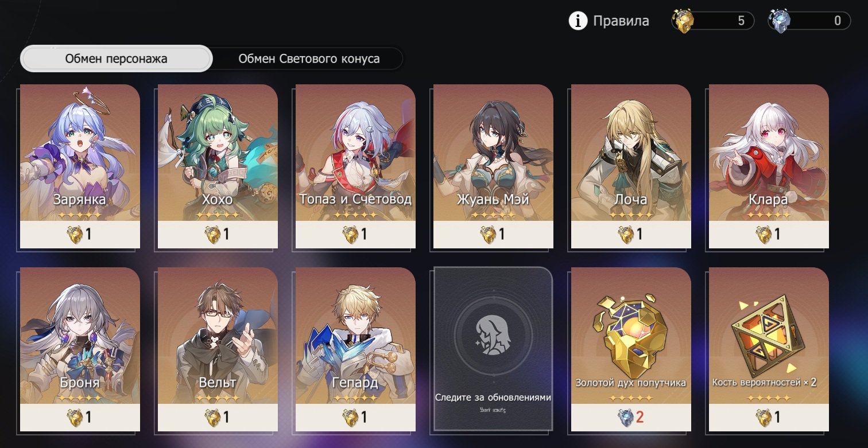The width and height of the screenshot is (868, 448).
Task: Click the Следите за обновлениями placeholder card
Action: [x=493, y=349]
